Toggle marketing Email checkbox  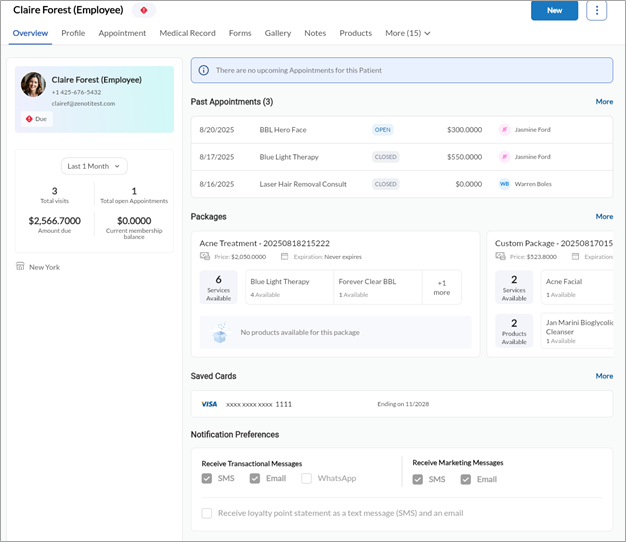coord(466,479)
